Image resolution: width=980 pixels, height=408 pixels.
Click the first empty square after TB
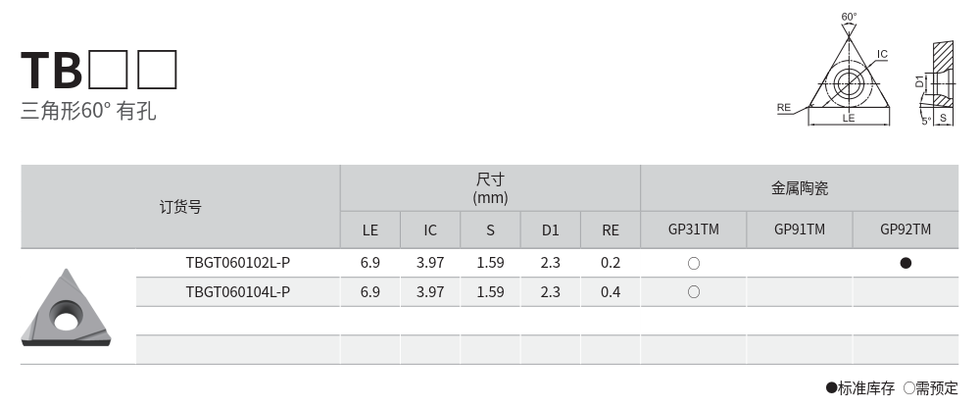pos(108,68)
